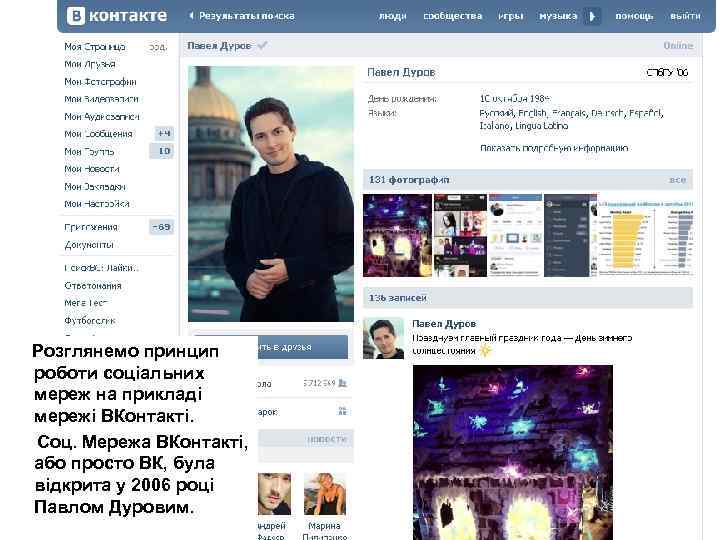Click the birthday date 10 октября 1984

(515, 98)
